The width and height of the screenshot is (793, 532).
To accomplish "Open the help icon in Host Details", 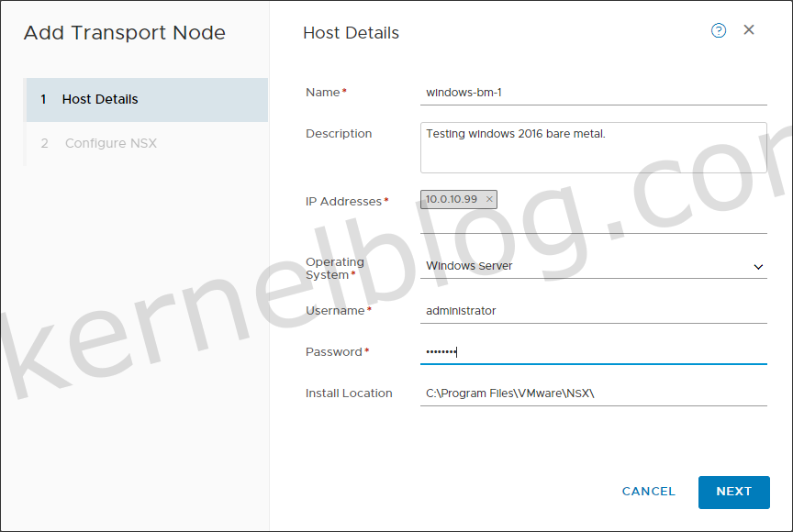I will [718, 30].
